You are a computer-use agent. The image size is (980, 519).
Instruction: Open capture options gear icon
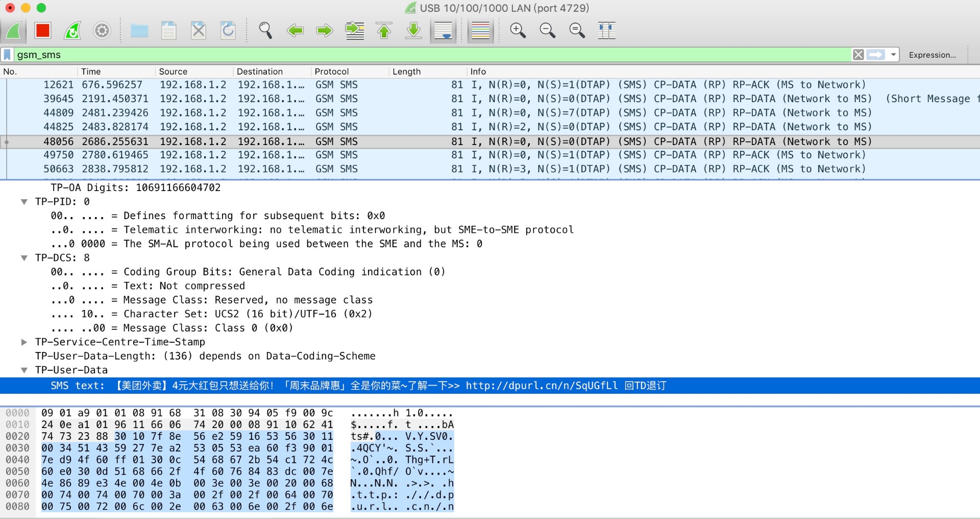coord(102,31)
